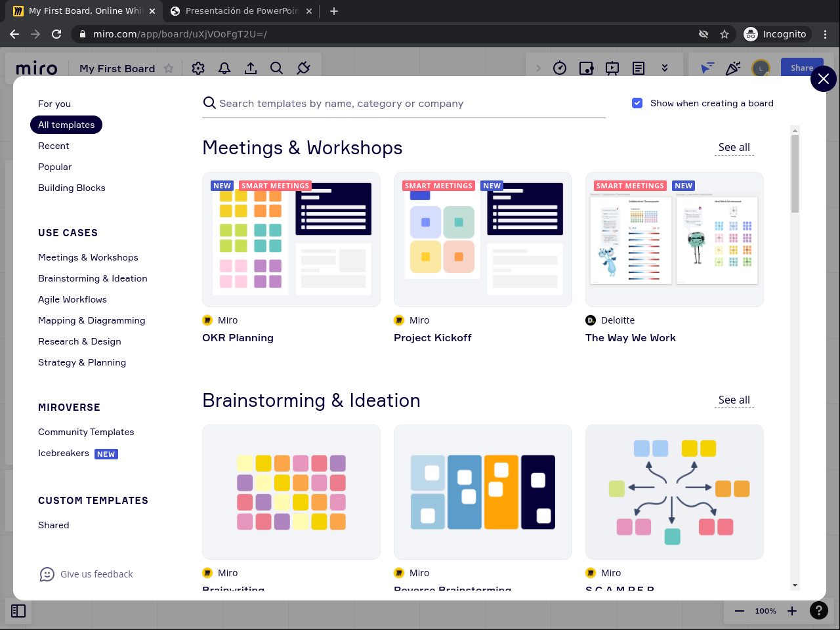Click the My First Board title

coord(117,68)
